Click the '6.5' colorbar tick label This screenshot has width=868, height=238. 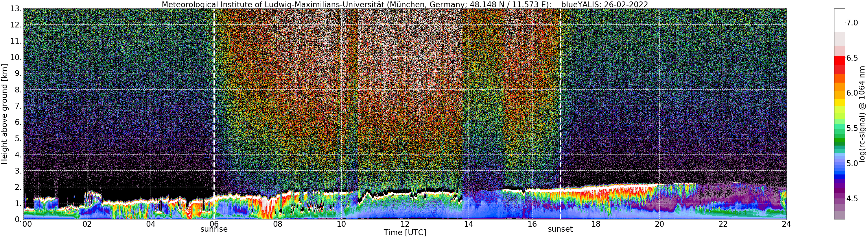[x=852, y=58]
